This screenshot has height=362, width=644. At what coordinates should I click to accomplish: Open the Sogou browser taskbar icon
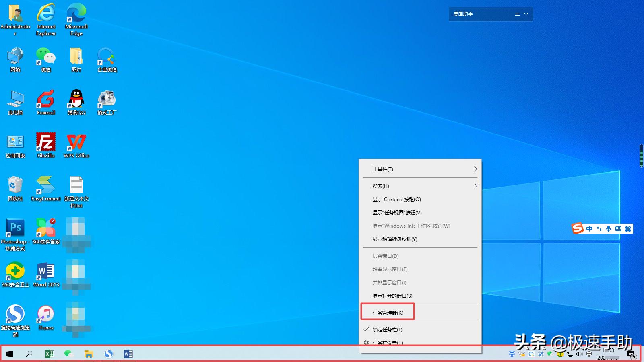point(109,354)
